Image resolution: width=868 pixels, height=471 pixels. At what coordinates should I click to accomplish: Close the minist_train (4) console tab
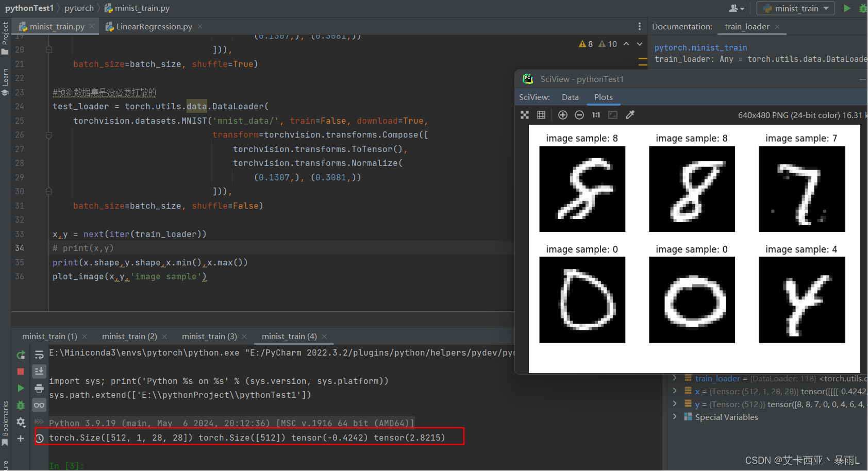point(324,337)
